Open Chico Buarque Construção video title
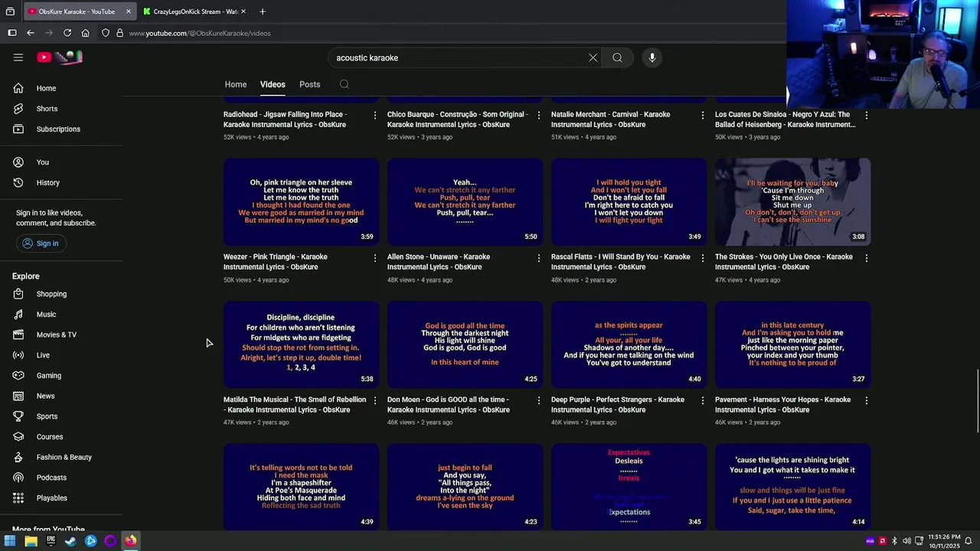 458,119
